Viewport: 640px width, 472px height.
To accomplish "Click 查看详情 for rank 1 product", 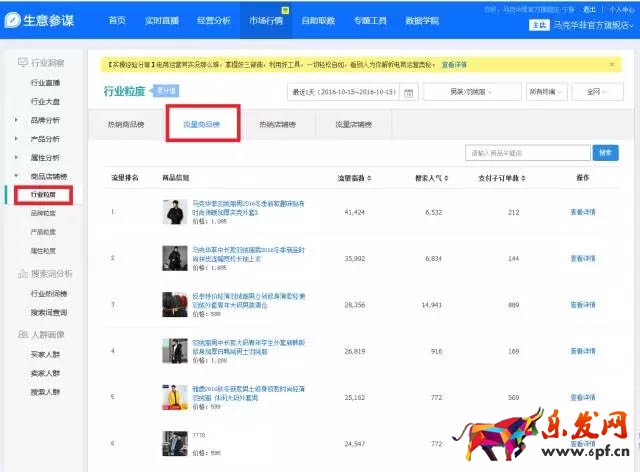I will click(x=583, y=212).
